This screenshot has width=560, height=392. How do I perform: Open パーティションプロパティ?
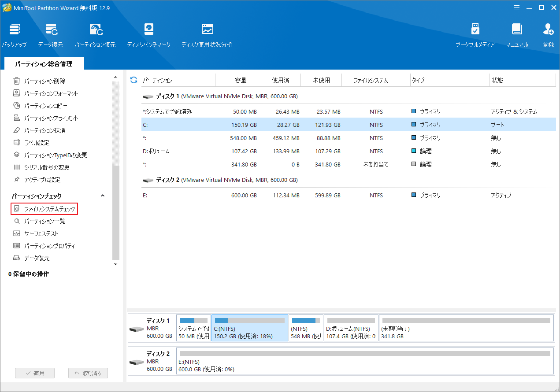(x=44, y=246)
